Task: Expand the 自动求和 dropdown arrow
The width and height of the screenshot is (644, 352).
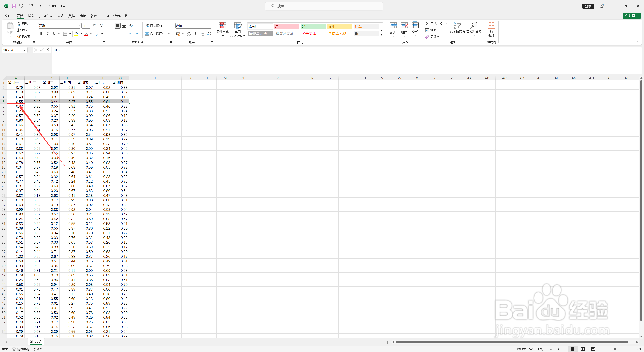Action: (446, 23)
